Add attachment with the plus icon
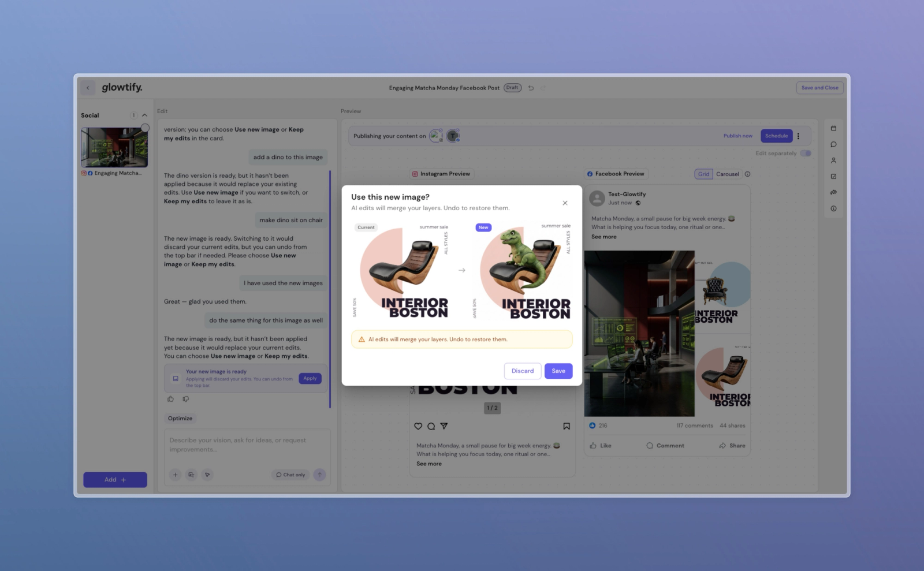The height and width of the screenshot is (571, 924). click(175, 475)
